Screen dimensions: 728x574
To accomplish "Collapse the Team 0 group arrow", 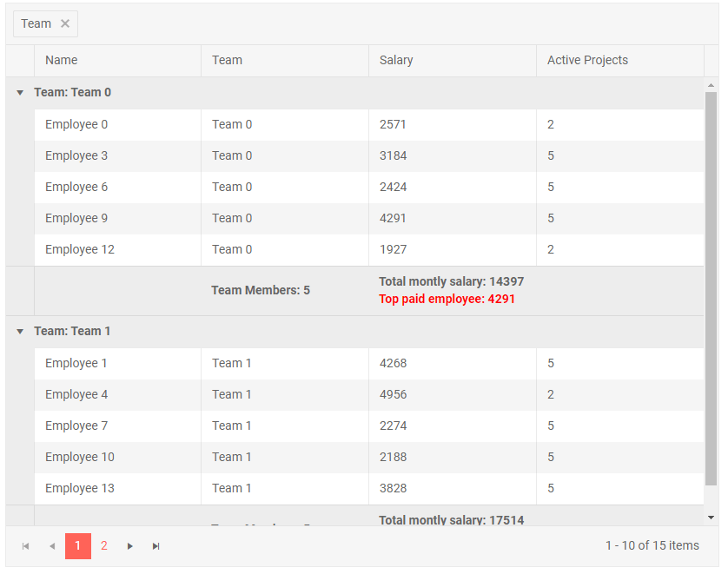I will (x=19, y=92).
